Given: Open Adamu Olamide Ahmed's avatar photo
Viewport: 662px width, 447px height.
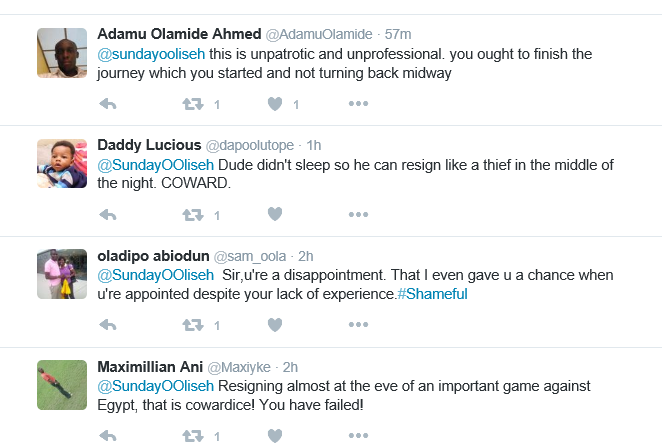Looking at the screenshot, I should 62,53.
